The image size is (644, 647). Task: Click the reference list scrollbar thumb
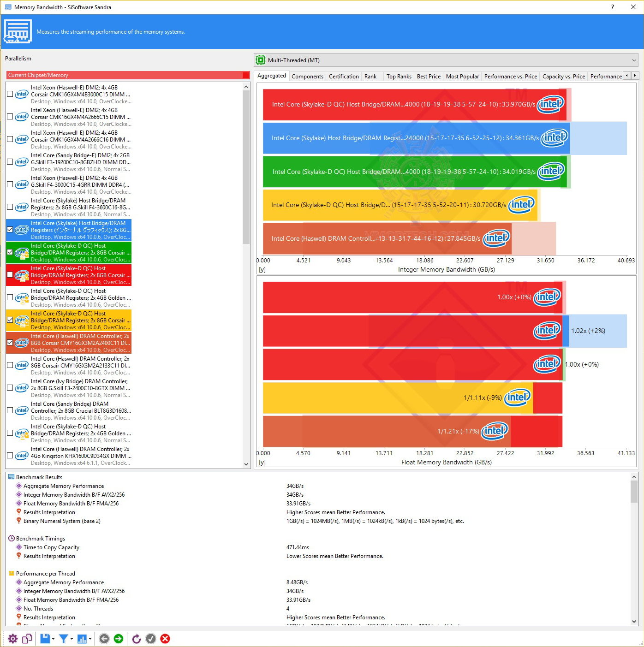[x=246, y=167]
